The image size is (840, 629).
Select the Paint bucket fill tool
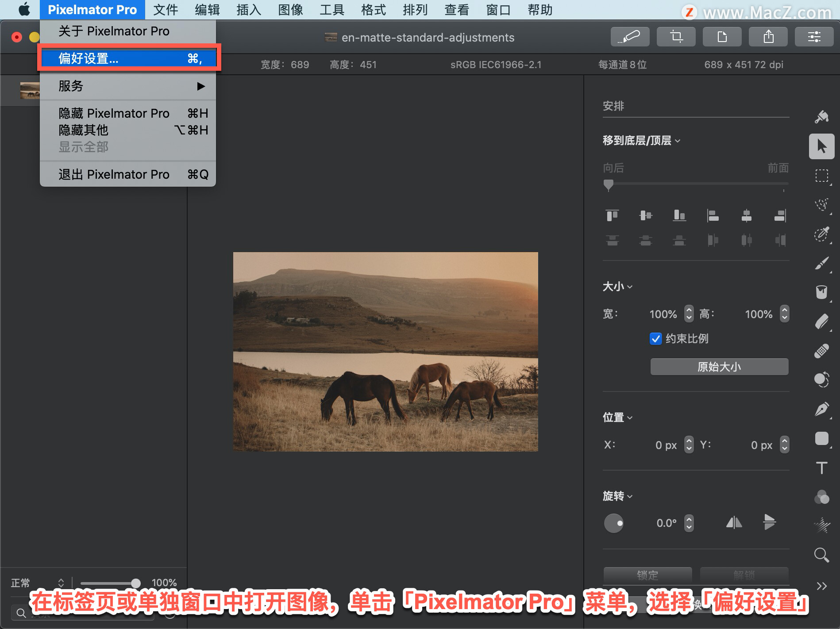coord(821,292)
